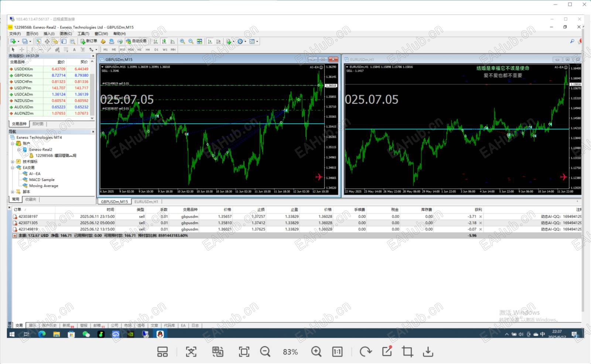Screen dimensions: 591x364
Task: Collapse the 账户 accounts tree node
Action: (x=13, y=144)
